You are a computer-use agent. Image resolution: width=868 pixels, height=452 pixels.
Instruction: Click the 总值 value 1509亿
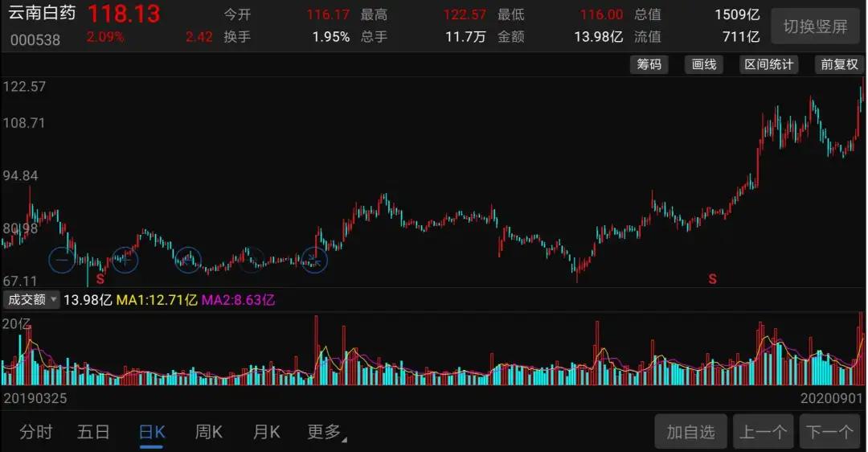click(737, 14)
